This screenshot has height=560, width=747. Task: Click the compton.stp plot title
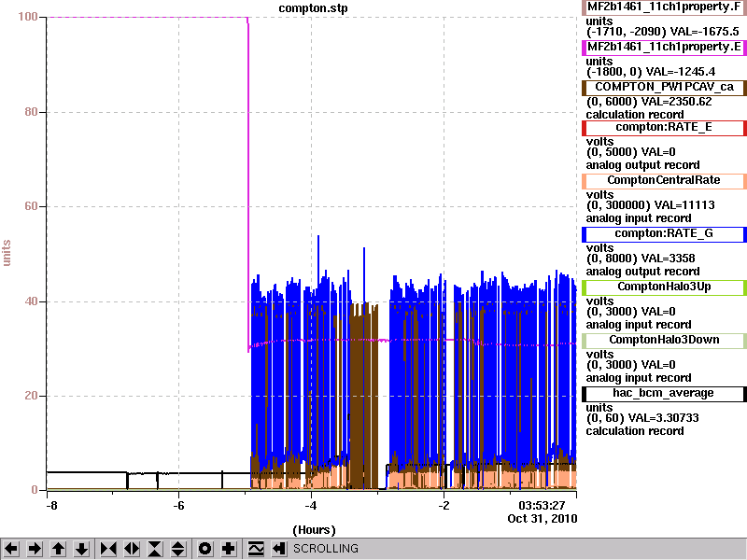click(x=313, y=8)
